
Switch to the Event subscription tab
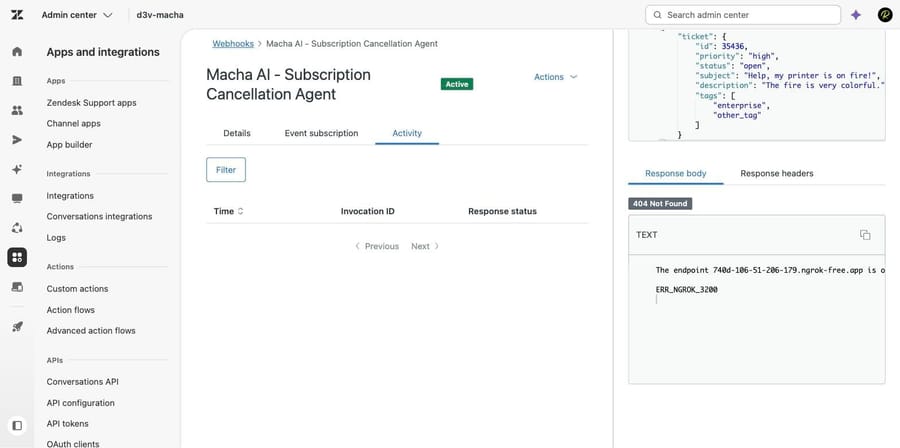pos(321,133)
